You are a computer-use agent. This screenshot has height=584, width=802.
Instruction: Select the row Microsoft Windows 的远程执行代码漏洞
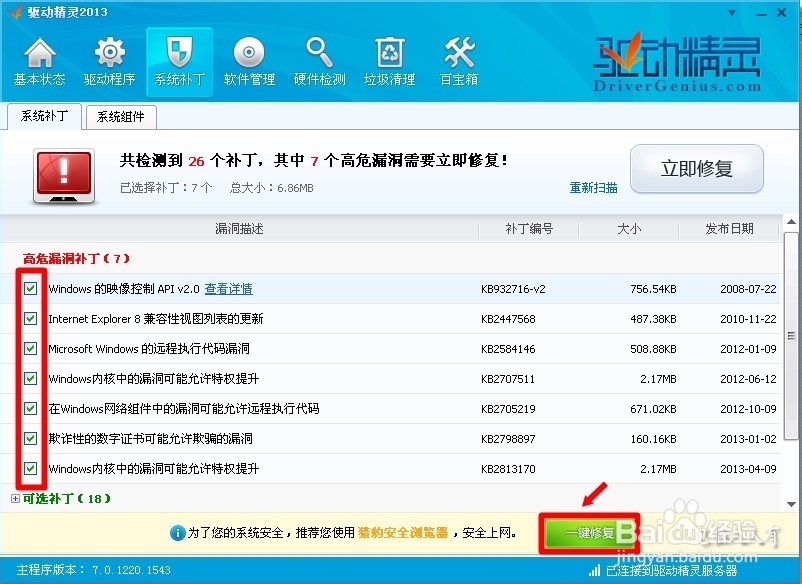(390, 349)
